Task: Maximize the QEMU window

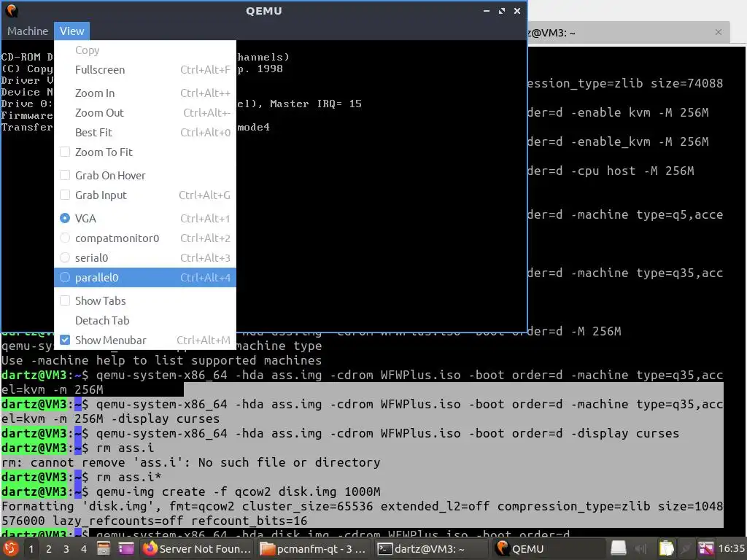Action: [502, 10]
